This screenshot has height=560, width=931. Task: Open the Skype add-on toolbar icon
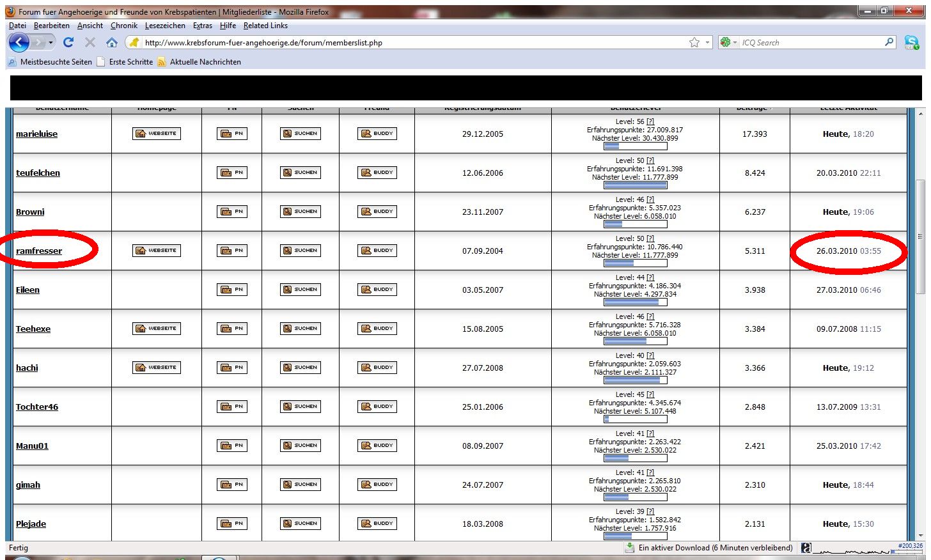912,42
